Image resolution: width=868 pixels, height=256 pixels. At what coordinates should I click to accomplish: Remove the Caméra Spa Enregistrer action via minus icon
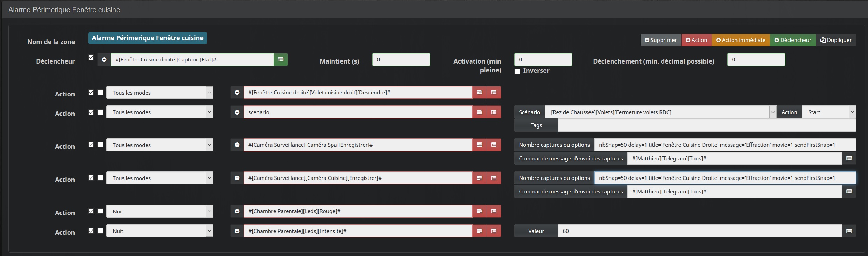[237, 145]
